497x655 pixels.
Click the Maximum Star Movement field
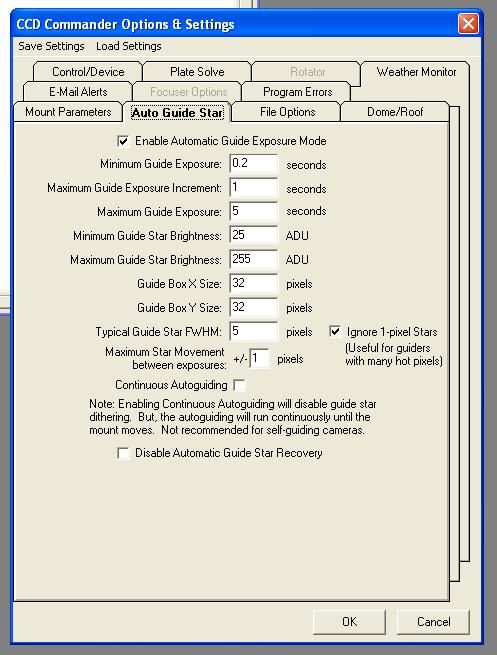(259, 358)
